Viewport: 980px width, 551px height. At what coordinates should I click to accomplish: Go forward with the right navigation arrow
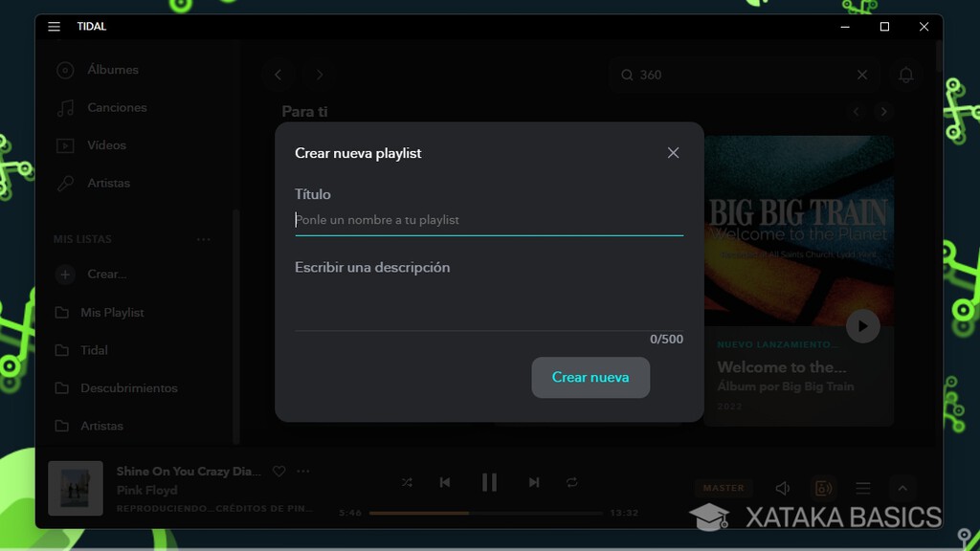(320, 75)
